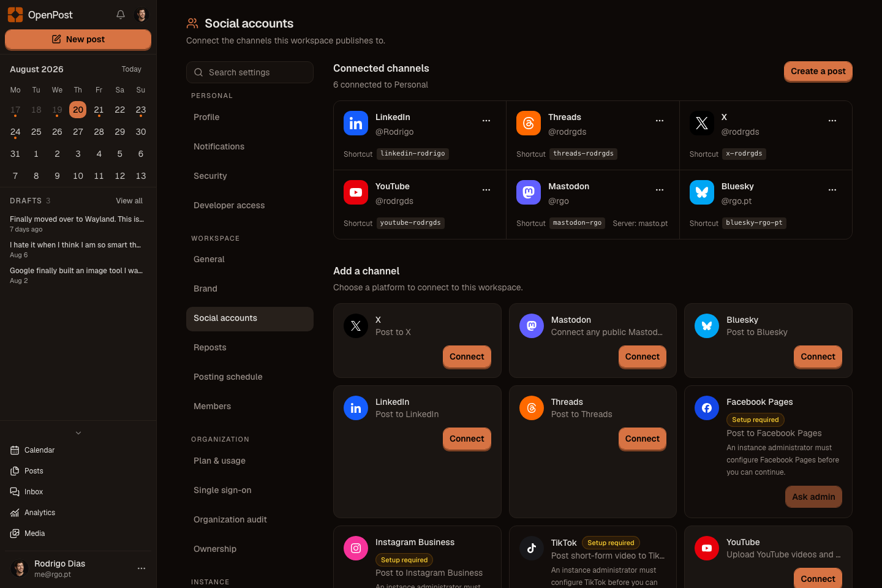
Task: Open options menu for connected Threads channel
Action: tap(660, 121)
